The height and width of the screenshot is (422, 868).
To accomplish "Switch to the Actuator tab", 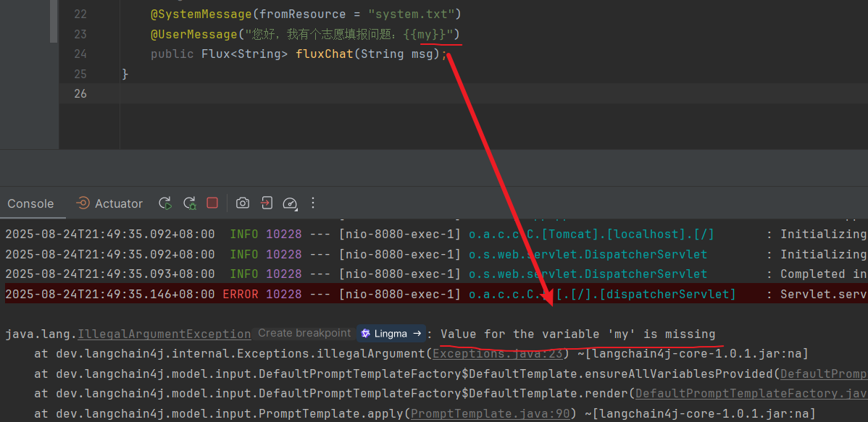I will click(109, 203).
